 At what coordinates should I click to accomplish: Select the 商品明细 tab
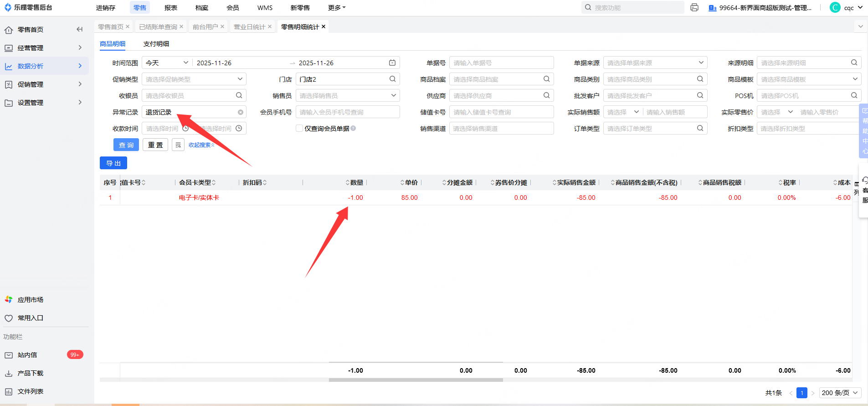coord(113,44)
